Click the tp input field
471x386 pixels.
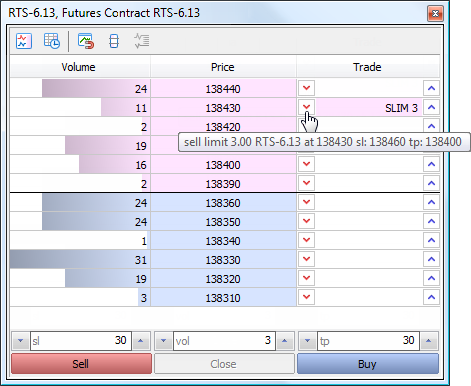click(x=368, y=341)
